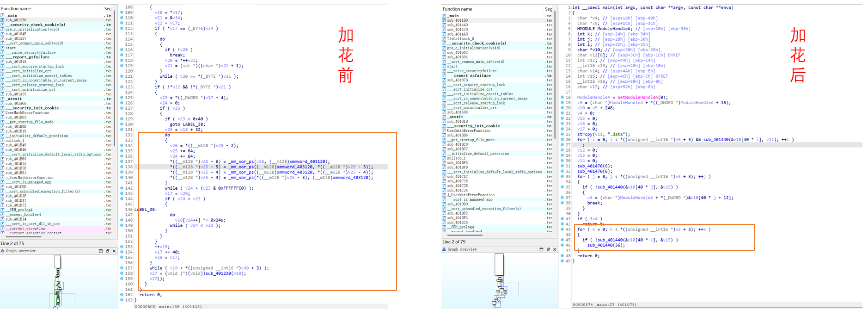
Task: Close Graph overview panel in left window
Action: click(114, 251)
